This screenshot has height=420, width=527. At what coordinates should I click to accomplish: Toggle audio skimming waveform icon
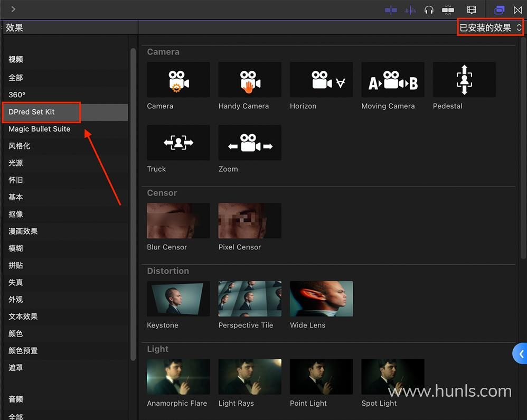tap(410, 10)
